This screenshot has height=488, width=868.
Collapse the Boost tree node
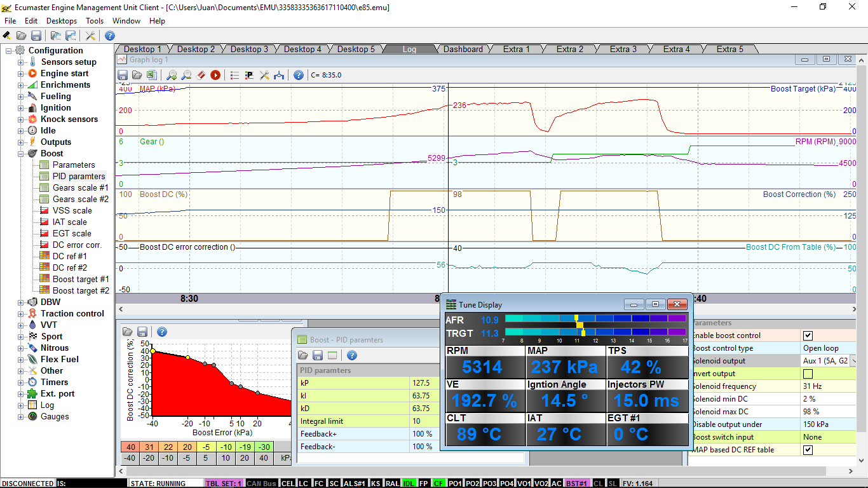click(x=21, y=154)
